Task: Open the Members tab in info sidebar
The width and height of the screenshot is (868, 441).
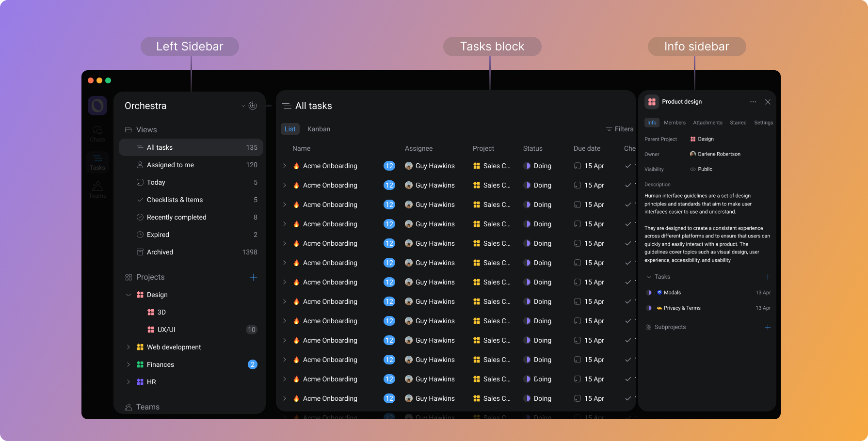Action: (675, 123)
